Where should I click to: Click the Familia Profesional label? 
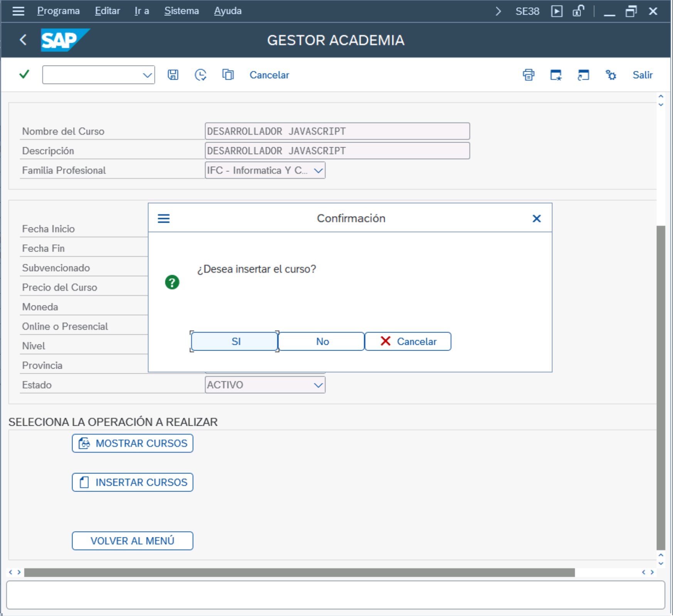click(64, 170)
